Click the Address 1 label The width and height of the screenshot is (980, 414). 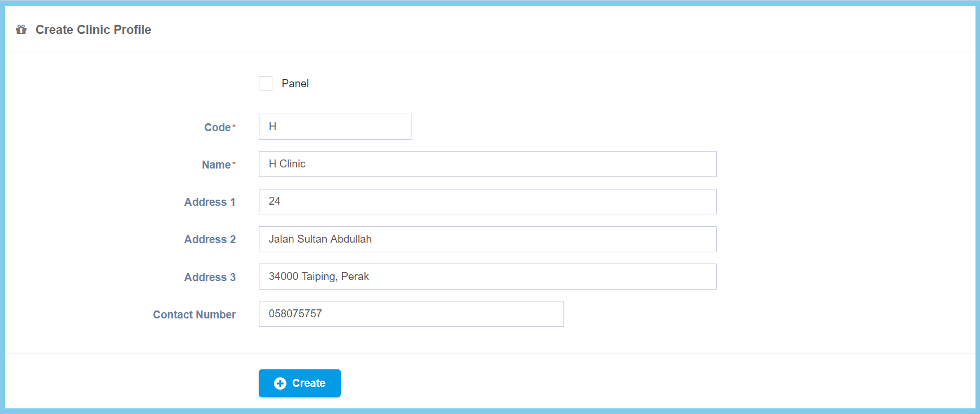pos(210,202)
